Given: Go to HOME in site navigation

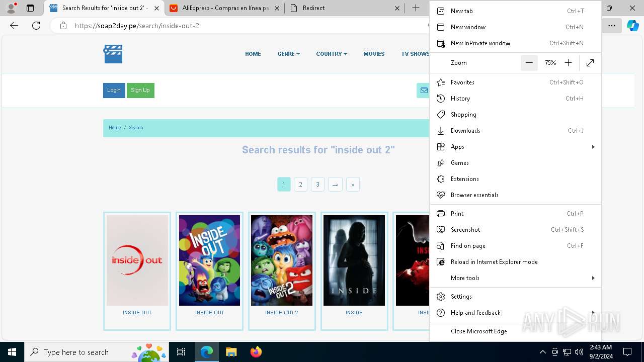Looking at the screenshot, I should (x=253, y=54).
